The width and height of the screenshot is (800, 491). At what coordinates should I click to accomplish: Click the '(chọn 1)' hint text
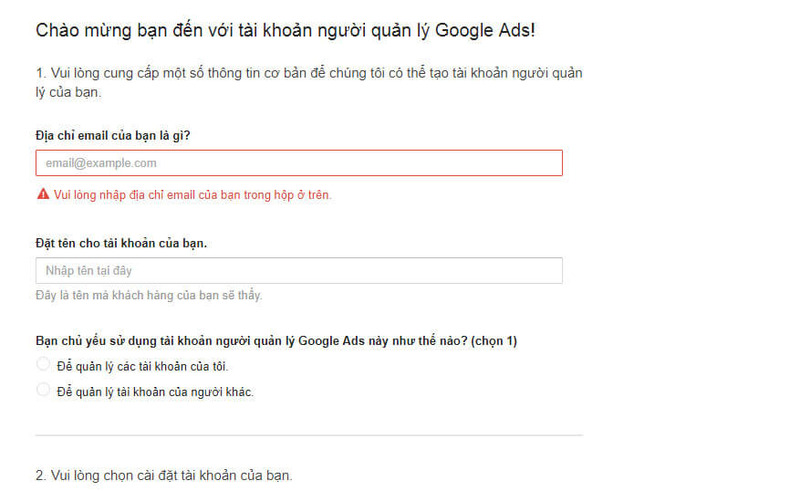click(491, 341)
